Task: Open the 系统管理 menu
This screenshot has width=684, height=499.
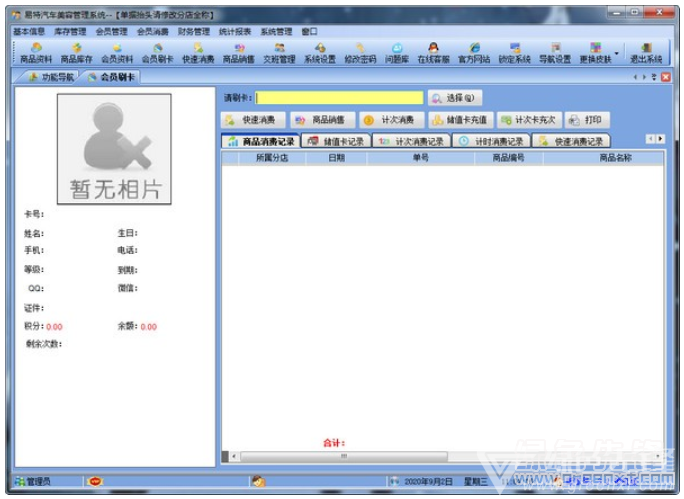Action: pyautogui.click(x=276, y=31)
